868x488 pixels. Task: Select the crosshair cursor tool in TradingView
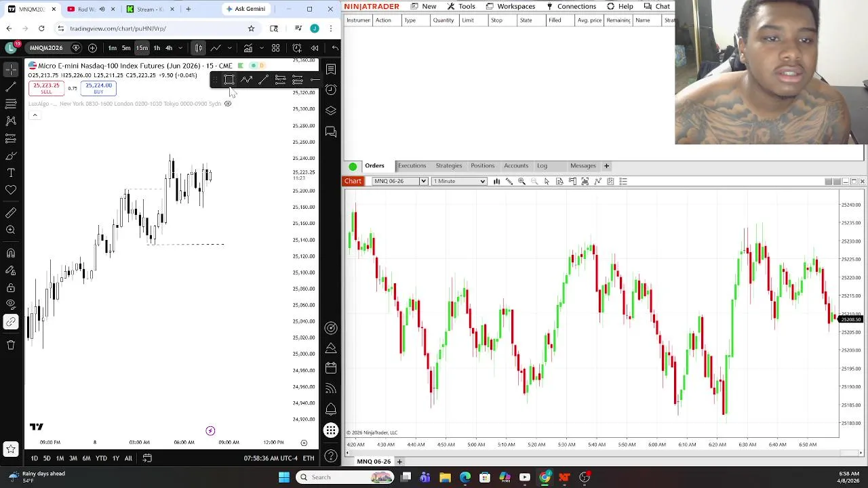11,70
